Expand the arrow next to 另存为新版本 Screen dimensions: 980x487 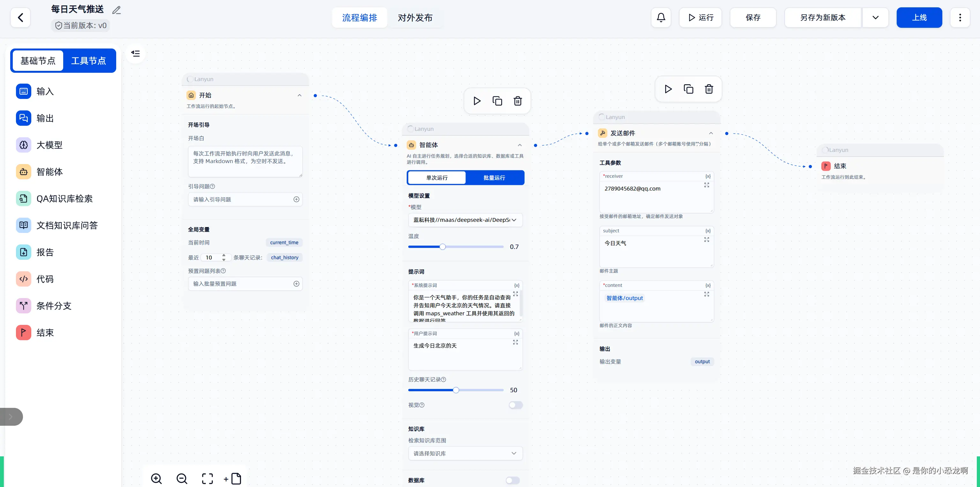[x=875, y=18]
